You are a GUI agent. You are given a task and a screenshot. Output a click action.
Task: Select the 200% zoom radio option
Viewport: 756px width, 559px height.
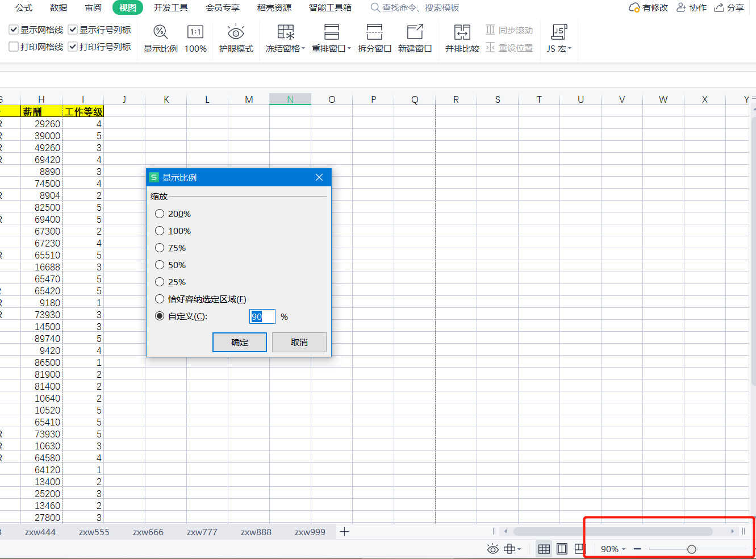pos(160,214)
